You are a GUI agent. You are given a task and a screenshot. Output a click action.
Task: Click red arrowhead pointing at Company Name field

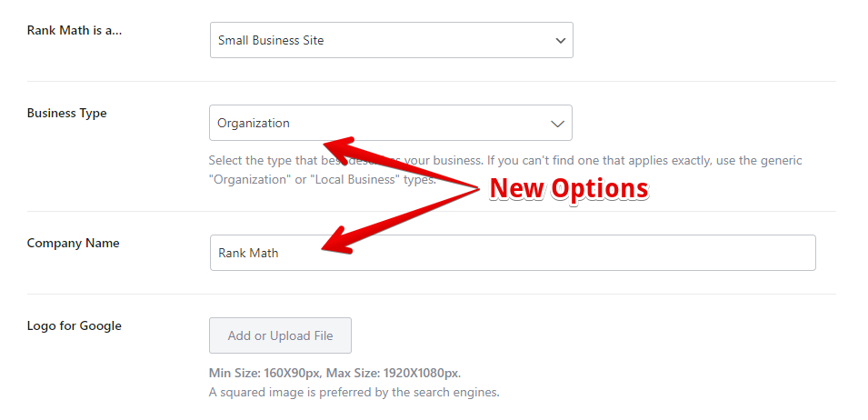(x=336, y=242)
